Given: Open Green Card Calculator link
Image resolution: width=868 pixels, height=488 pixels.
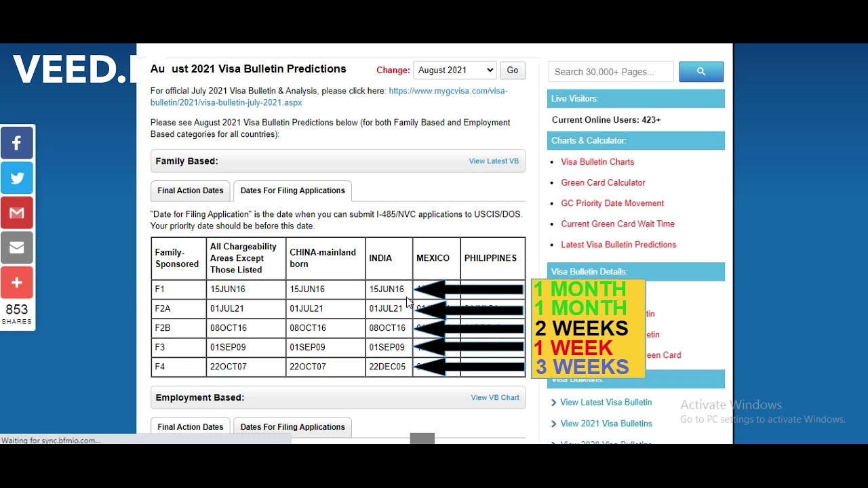Looking at the screenshot, I should pyautogui.click(x=603, y=182).
